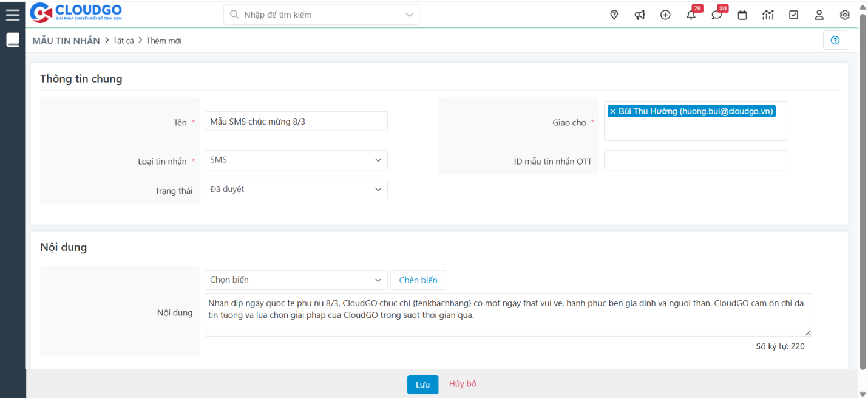Open the location pin icon
This screenshot has height=398, width=868.
614,15
